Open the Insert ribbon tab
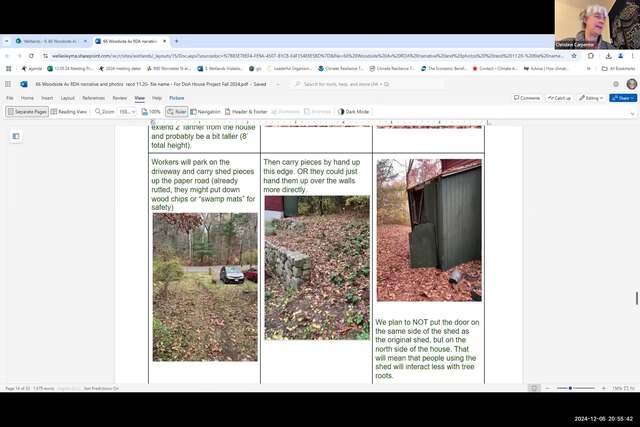 click(x=46, y=98)
